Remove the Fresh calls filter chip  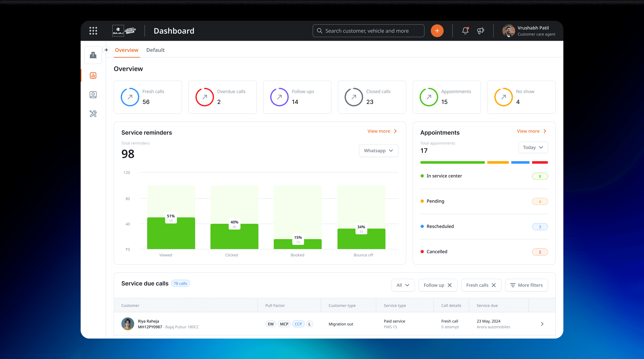[x=493, y=285]
